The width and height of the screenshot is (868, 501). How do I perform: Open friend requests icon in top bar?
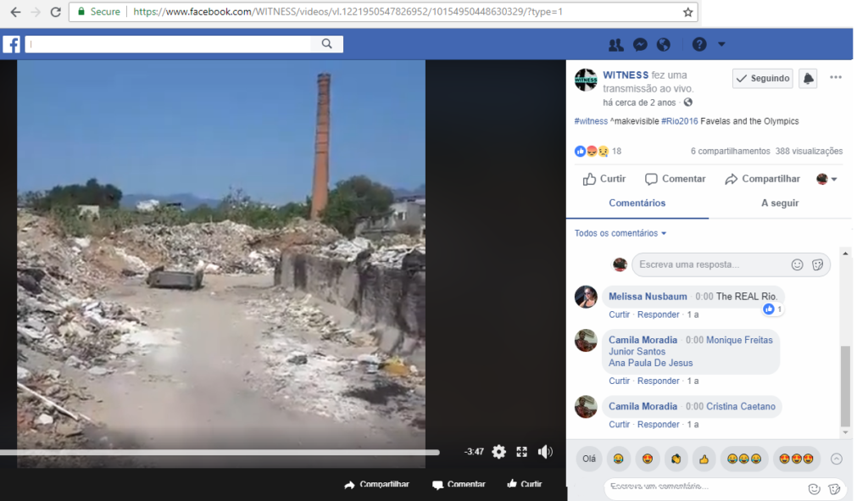(616, 45)
